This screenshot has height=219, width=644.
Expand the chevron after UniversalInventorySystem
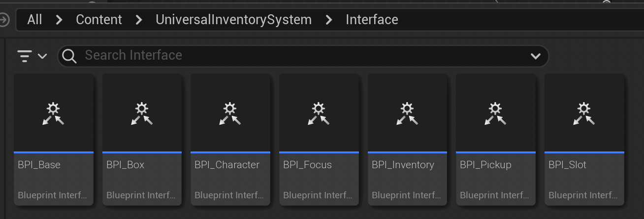coord(329,20)
